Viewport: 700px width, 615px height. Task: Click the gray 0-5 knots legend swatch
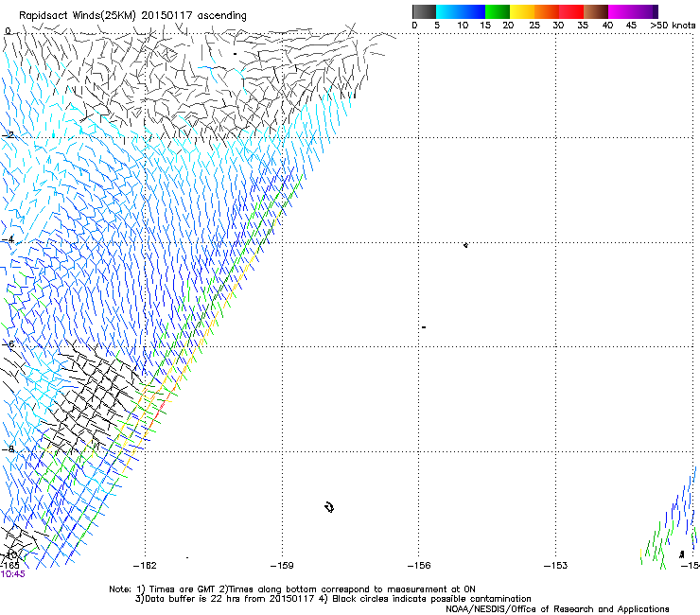tap(424, 11)
